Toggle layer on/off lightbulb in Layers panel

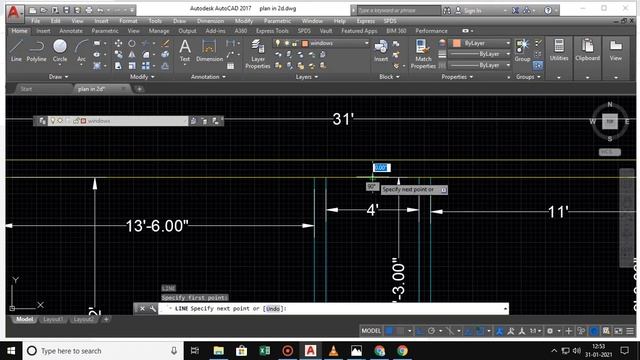pos(278,43)
